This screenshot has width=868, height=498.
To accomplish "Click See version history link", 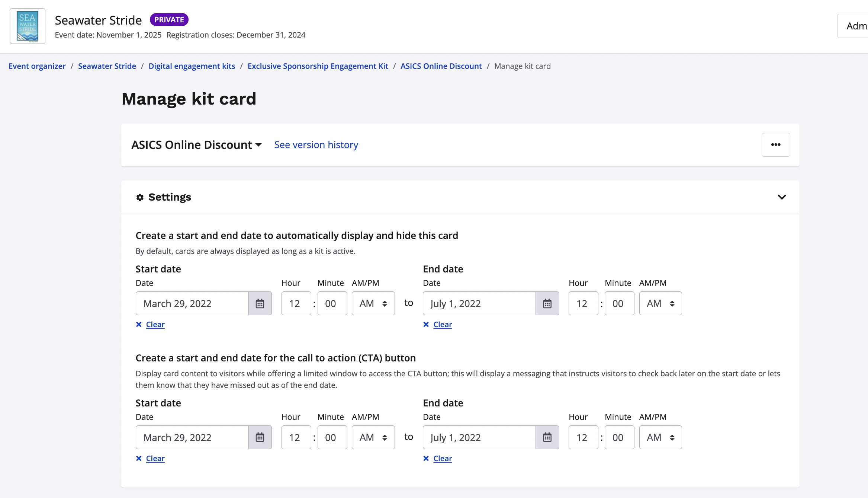I will [x=316, y=145].
